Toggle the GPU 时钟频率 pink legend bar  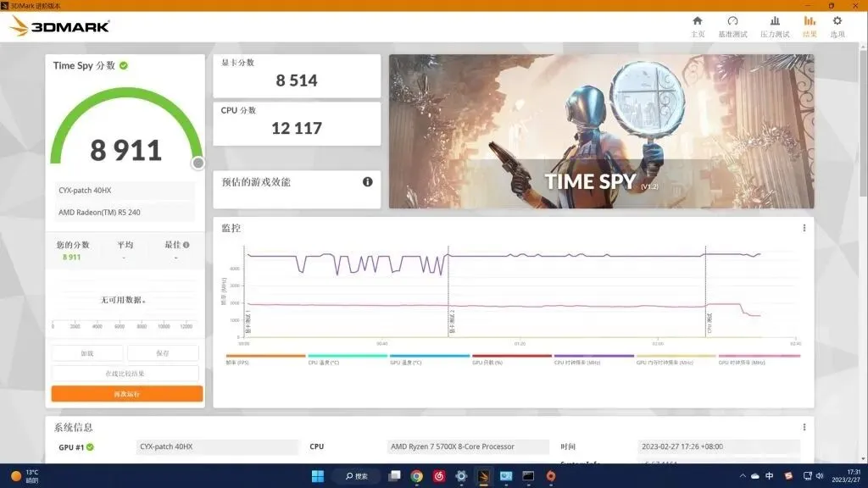coord(759,357)
